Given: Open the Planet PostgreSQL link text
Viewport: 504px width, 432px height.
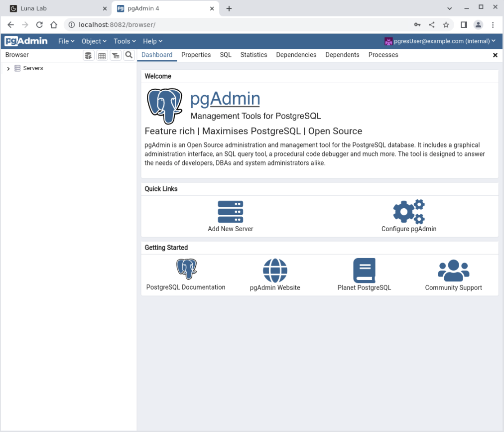Looking at the screenshot, I should (364, 288).
